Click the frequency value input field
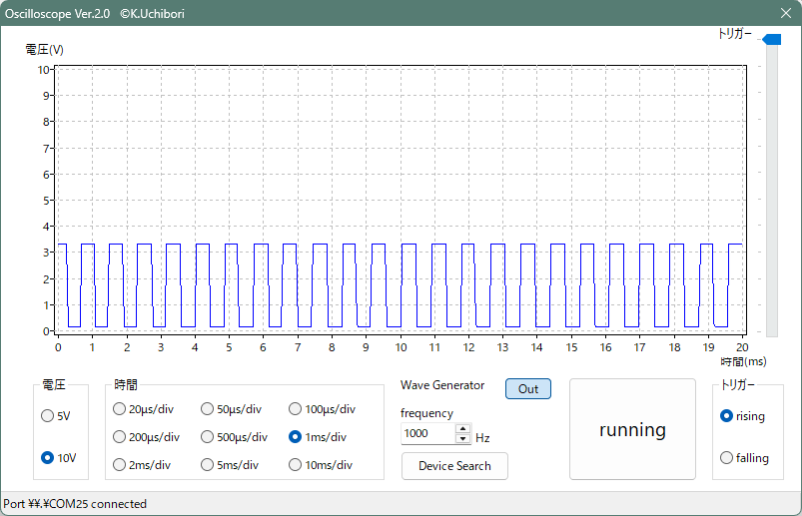The width and height of the screenshot is (802, 516). [427, 434]
